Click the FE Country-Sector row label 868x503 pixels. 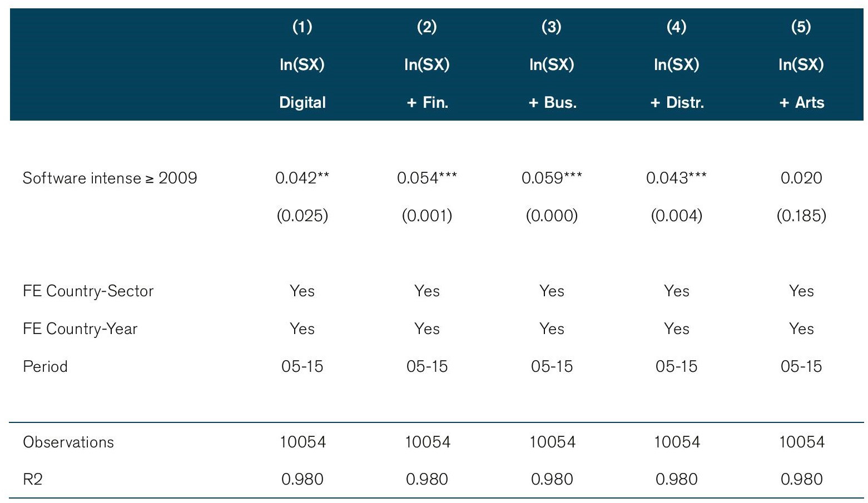(88, 291)
